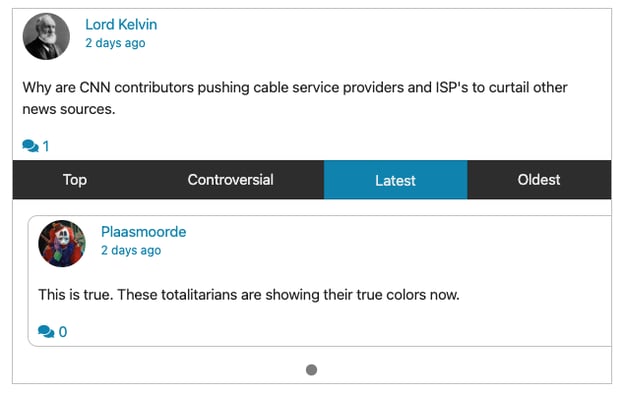Click the timestamp under Lord Kelvin's name
The image size is (624, 393).
click(x=115, y=43)
